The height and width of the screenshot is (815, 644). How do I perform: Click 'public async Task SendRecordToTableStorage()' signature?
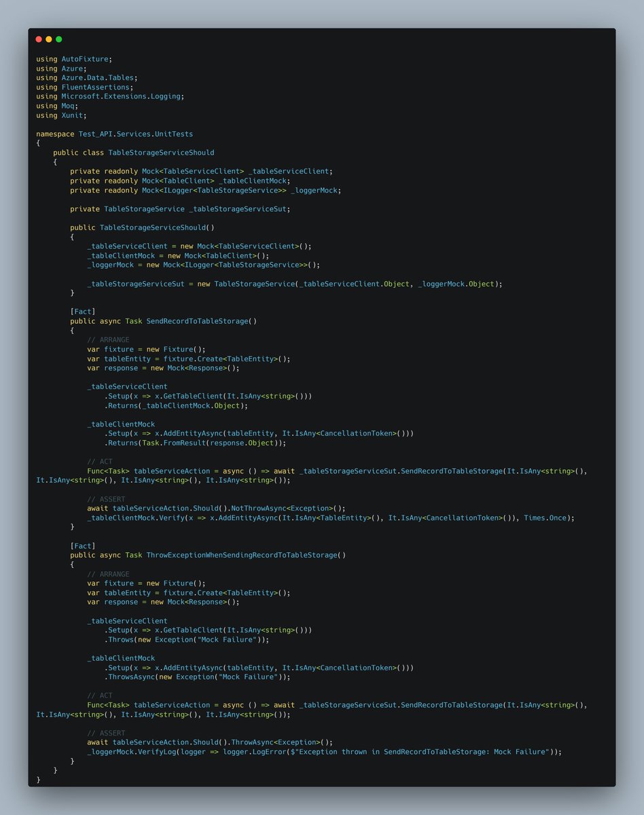pos(163,321)
